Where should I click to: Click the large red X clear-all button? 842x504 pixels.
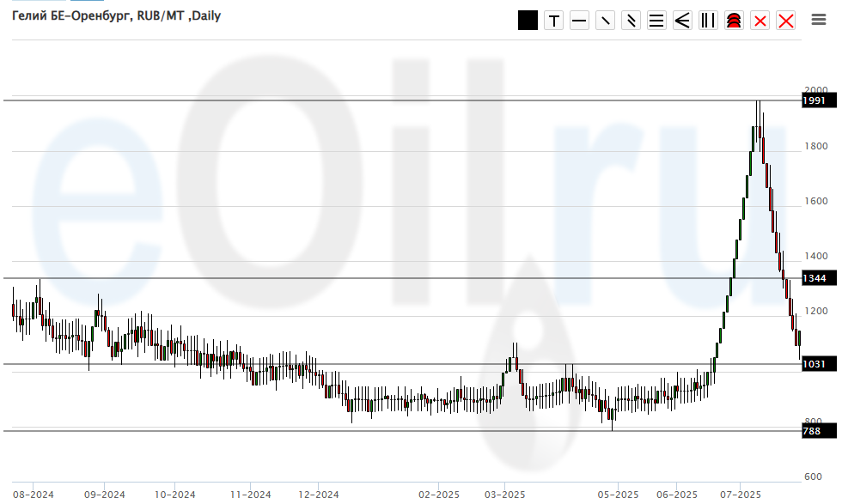click(x=785, y=21)
